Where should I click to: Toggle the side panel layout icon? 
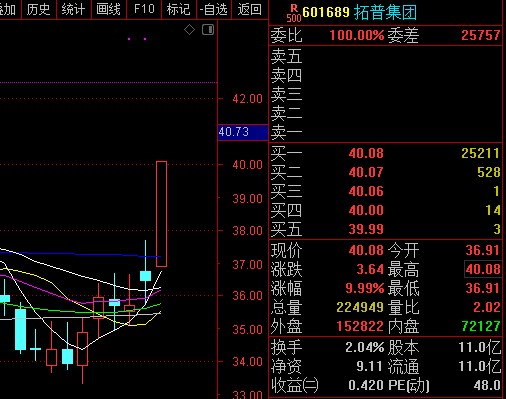(x=208, y=30)
